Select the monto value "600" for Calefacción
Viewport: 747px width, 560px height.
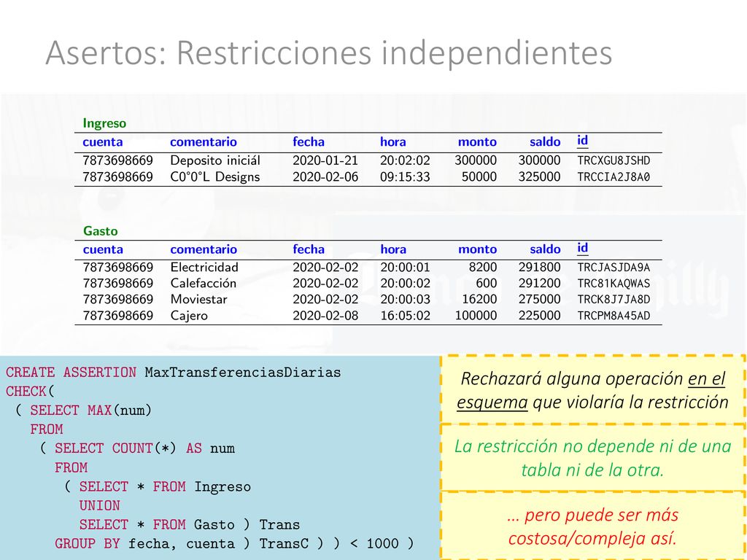(x=487, y=284)
